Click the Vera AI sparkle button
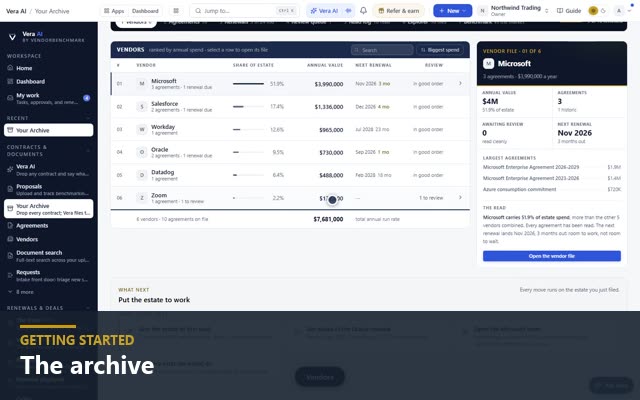Screen dimensions: 640x400 click(x=324, y=11)
